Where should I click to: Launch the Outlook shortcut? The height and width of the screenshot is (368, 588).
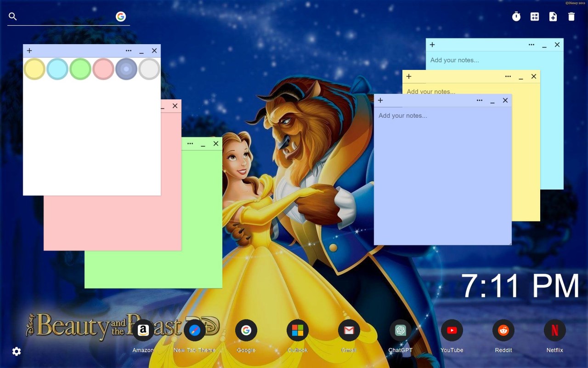(298, 330)
